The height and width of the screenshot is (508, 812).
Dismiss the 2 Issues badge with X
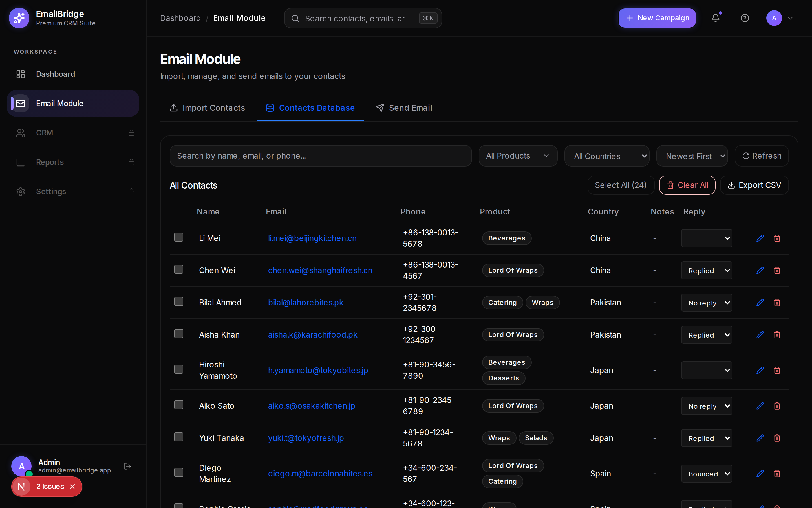point(72,487)
